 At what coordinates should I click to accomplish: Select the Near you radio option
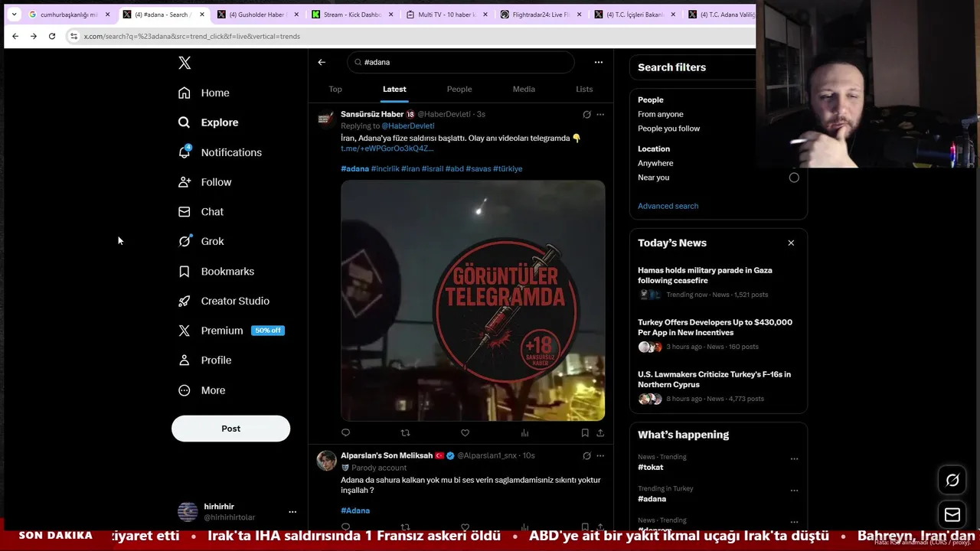(794, 178)
